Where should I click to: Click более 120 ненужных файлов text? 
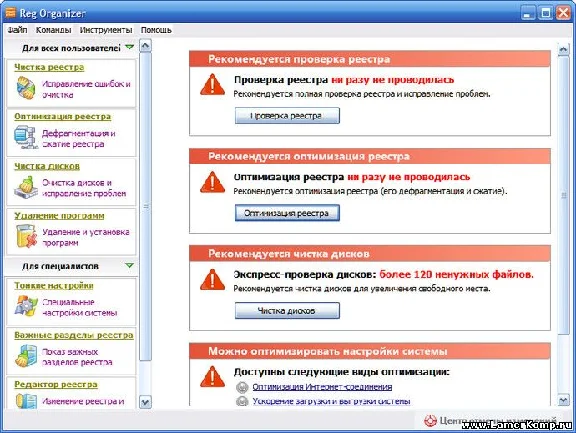tap(456, 274)
